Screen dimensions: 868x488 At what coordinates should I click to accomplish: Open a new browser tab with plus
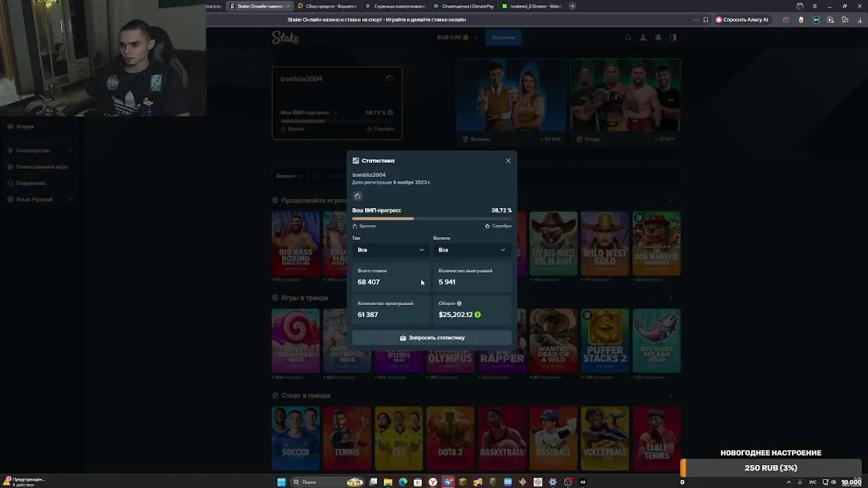[x=572, y=6]
